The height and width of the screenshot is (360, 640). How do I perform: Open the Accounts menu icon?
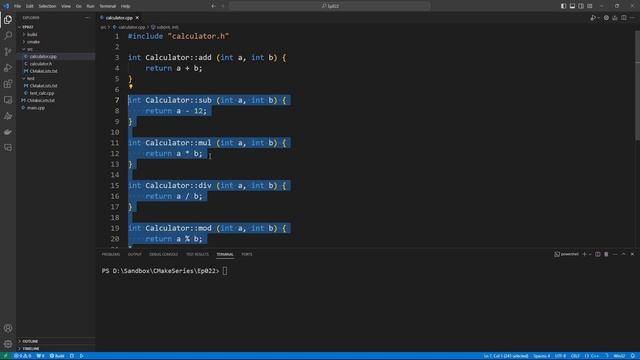(8, 328)
